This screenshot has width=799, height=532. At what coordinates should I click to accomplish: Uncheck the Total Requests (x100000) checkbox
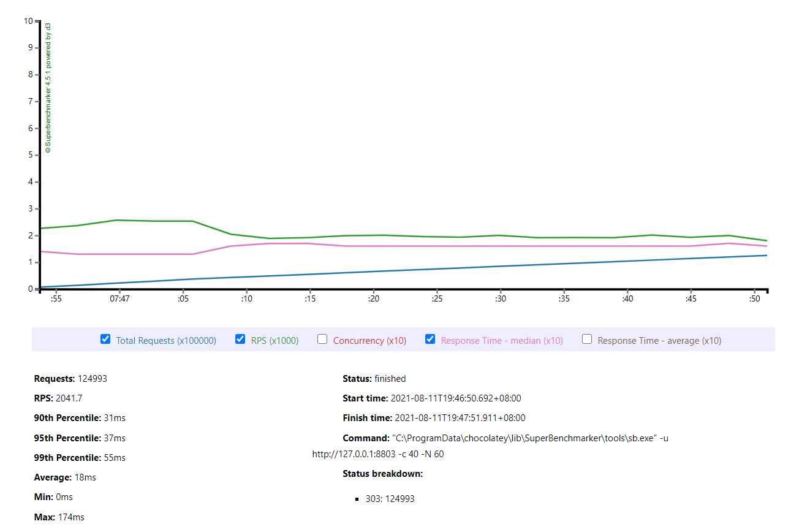click(105, 339)
